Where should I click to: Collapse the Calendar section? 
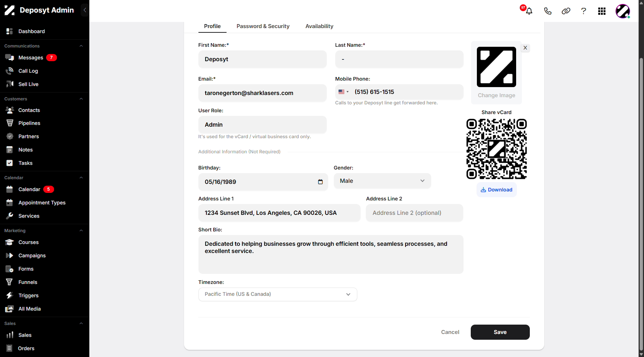tap(81, 178)
